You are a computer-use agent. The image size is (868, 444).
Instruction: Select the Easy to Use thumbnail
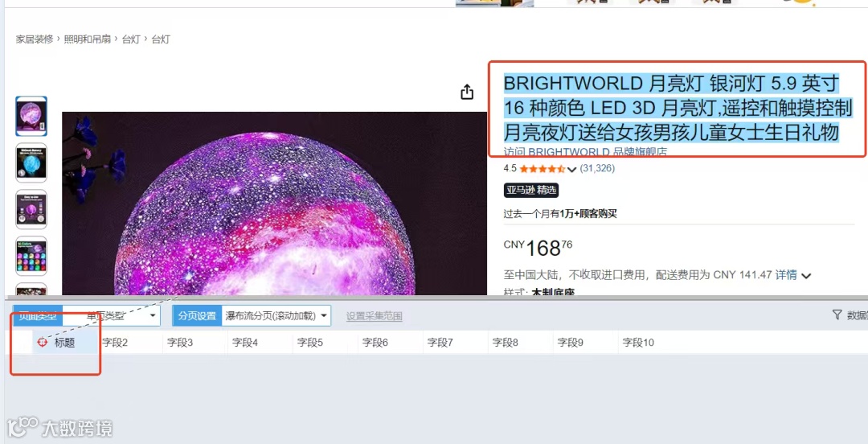[x=31, y=209]
